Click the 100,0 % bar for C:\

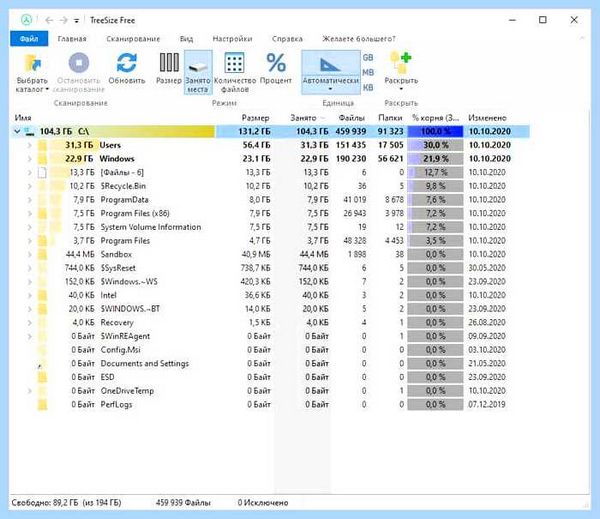pos(435,131)
